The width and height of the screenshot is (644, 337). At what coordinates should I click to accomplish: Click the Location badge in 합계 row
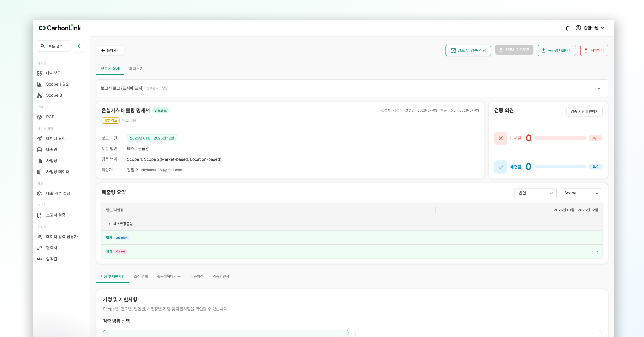pyautogui.click(x=121, y=238)
